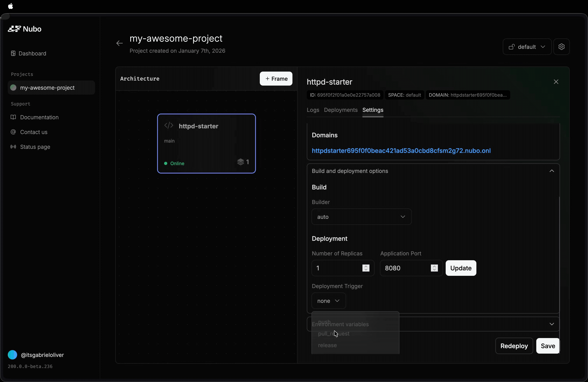Select release from trigger options
The height and width of the screenshot is (382, 588).
point(327,345)
